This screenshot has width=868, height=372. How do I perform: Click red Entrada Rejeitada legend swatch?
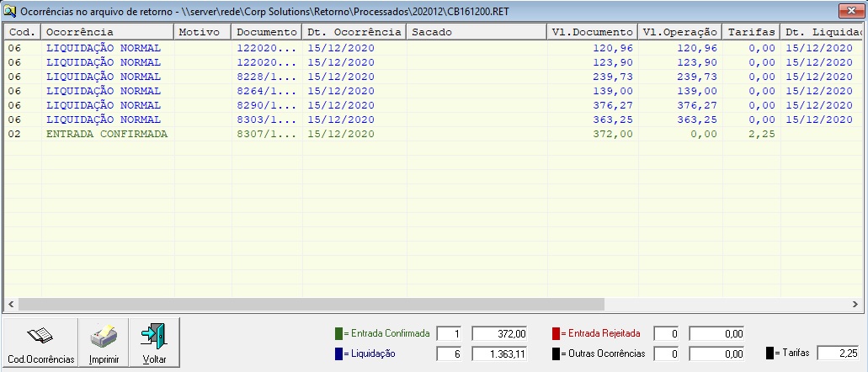(x=556, y=333)
